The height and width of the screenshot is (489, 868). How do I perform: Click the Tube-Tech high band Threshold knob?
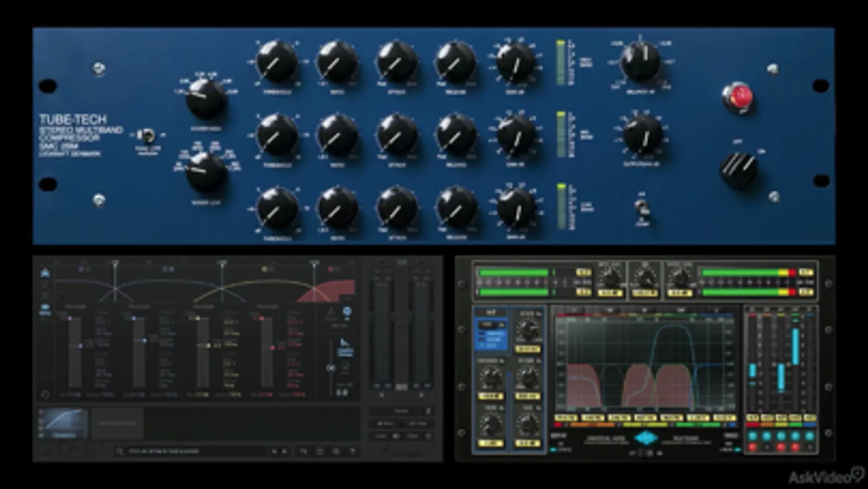[x=277, y=62]
